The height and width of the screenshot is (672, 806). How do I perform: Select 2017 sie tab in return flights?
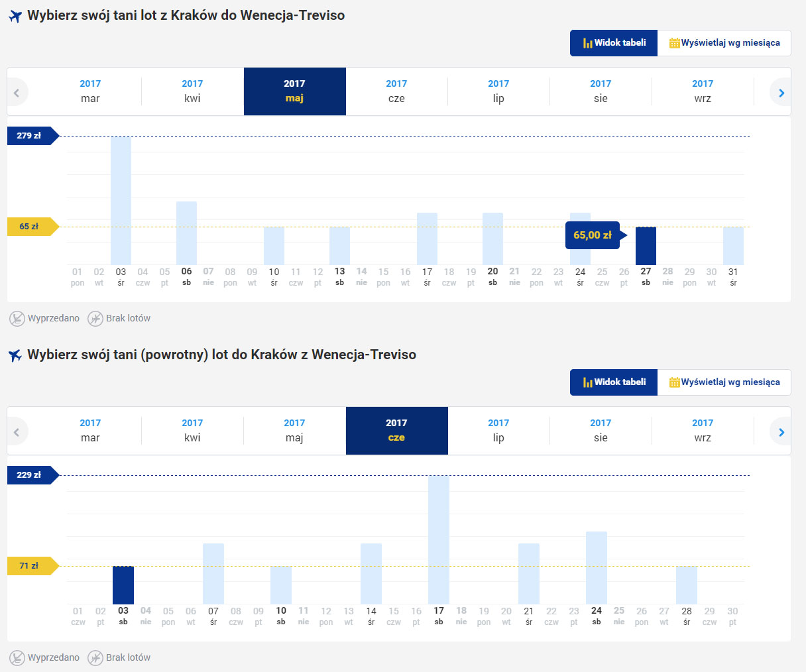601,431
